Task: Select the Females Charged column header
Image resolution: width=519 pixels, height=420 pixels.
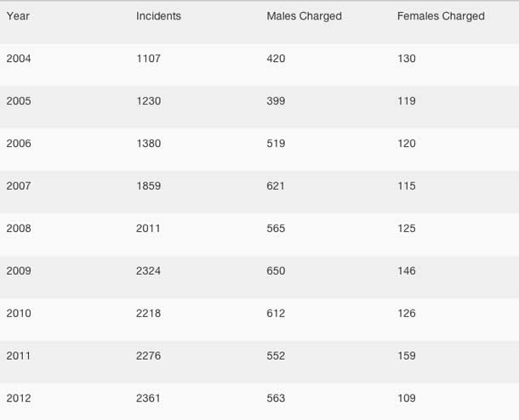Action: point(441,16)
